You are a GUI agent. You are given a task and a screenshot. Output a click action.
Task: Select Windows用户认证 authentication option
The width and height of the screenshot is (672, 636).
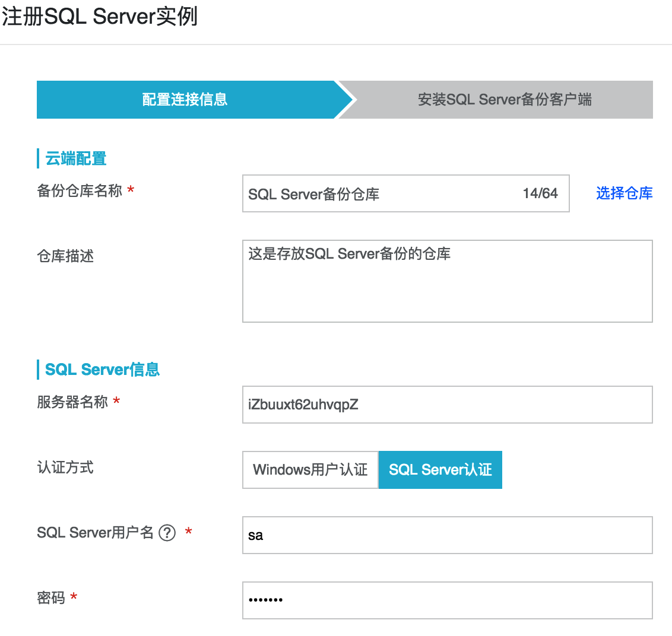[310, 470]
